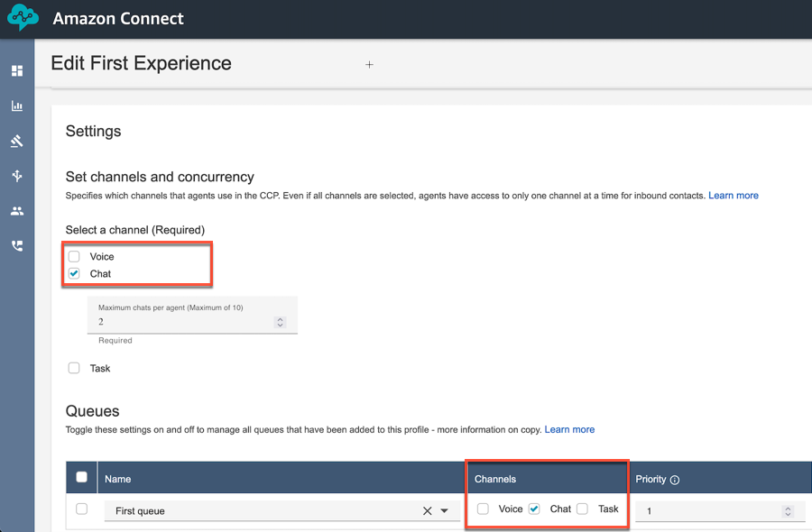Open the Dashboard icon in sidebar
812x532 pixels.
coord(17,71)
